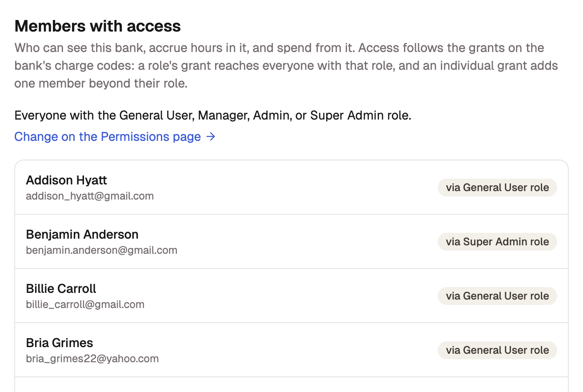Click Addison Hyatt's via General User role badge

(497, 188)
